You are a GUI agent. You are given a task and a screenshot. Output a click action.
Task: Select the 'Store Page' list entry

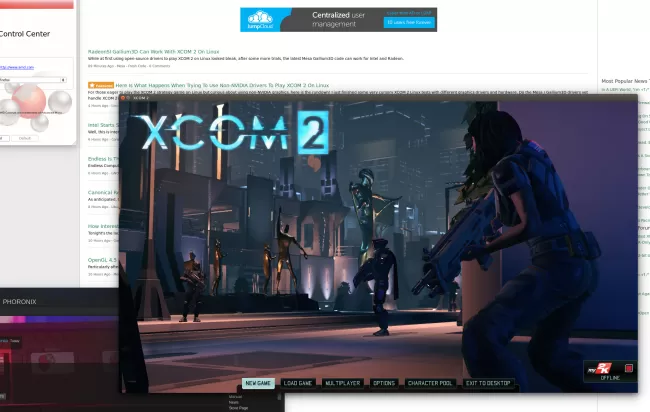click(238, 408)
